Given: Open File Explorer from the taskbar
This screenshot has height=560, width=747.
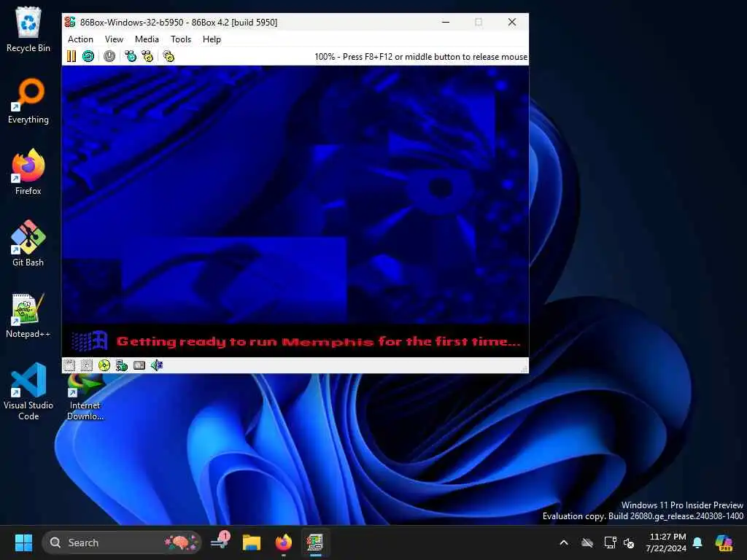Looking at the screenshot, I should coord(252,542).
